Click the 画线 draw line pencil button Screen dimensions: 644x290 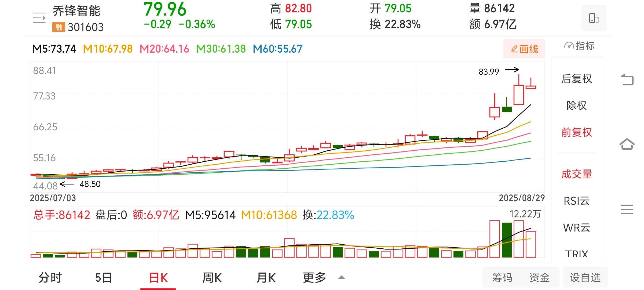tap(524, 49)
